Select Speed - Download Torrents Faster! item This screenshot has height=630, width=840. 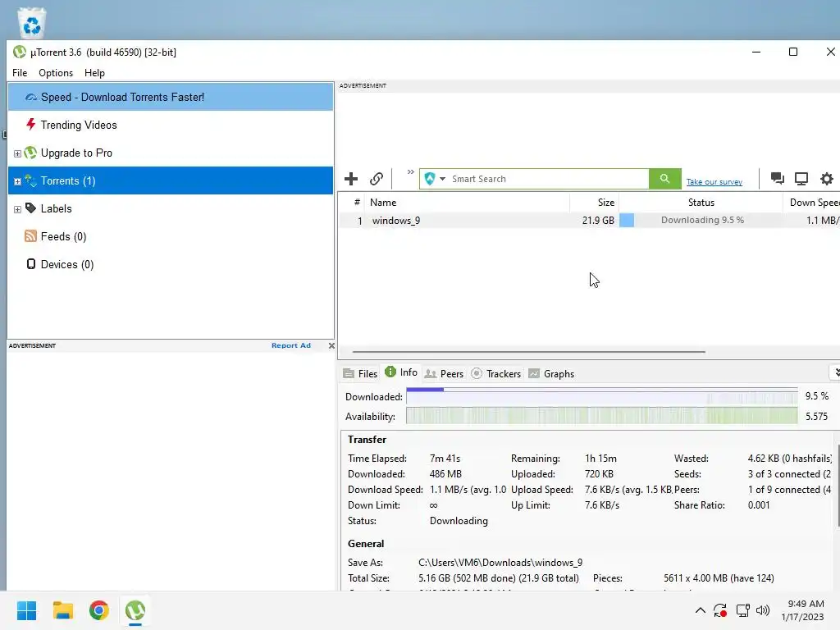pos(171,97)
